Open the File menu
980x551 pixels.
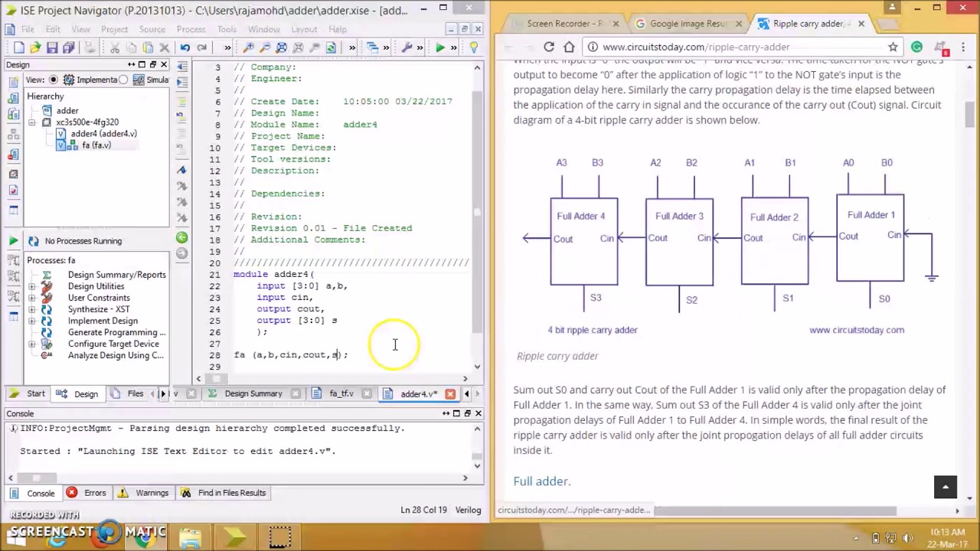(28, 29)
